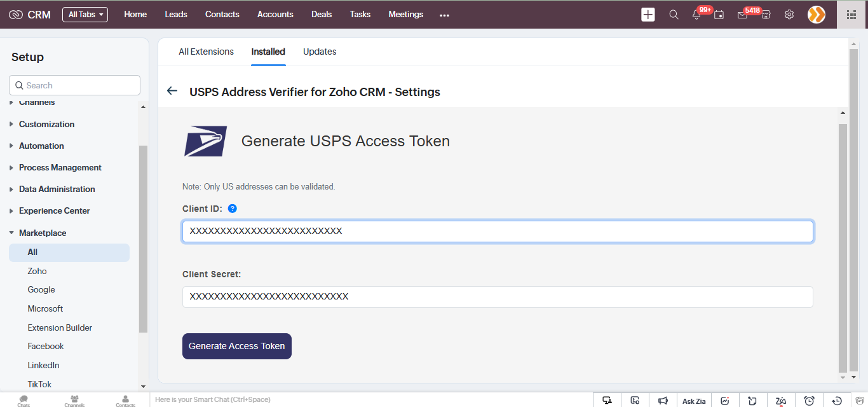The width and height of the screenshot is (868, 407).
Task: Select TikTok under Marketplace
Action: [x=39, y=384]
